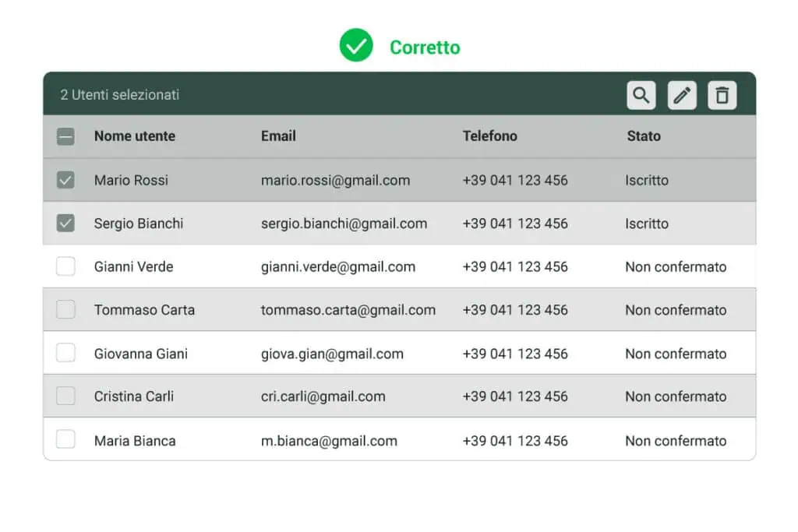Screen dimensions: 798x532
Task: Click the Email column header
Action: [x=278, y=136]
